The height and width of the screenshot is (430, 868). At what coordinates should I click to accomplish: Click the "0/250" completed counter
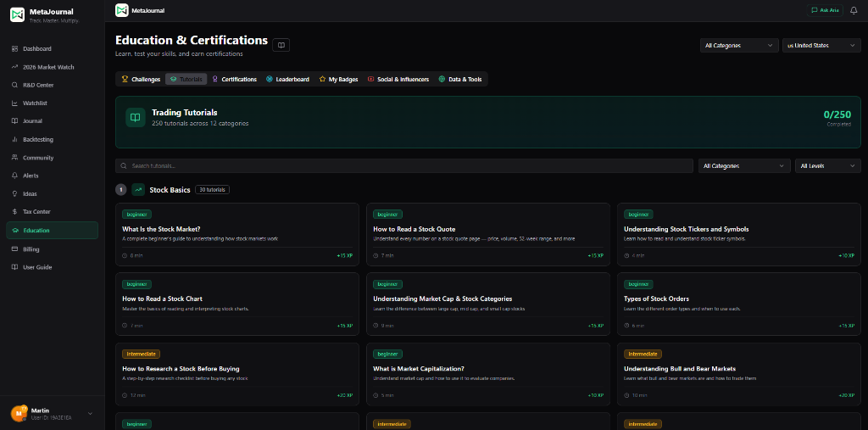click(x=837, y=114)
